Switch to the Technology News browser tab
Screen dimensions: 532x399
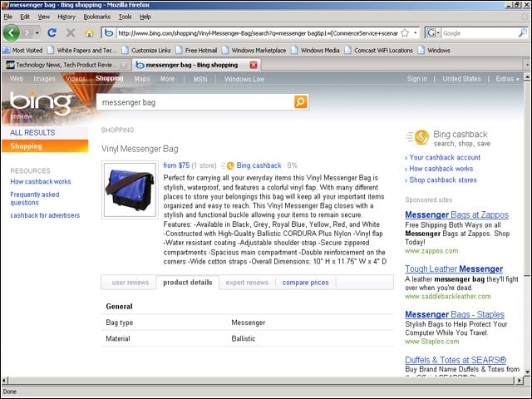[66, 65]
